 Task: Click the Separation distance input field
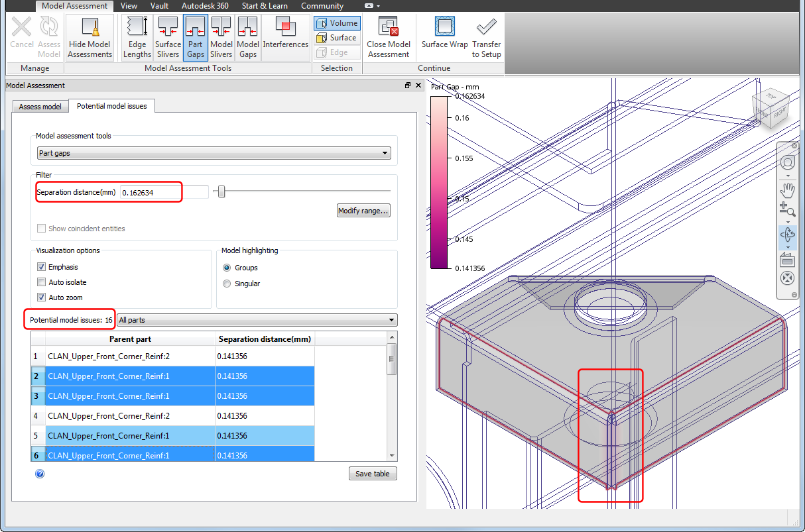(163, 192)
